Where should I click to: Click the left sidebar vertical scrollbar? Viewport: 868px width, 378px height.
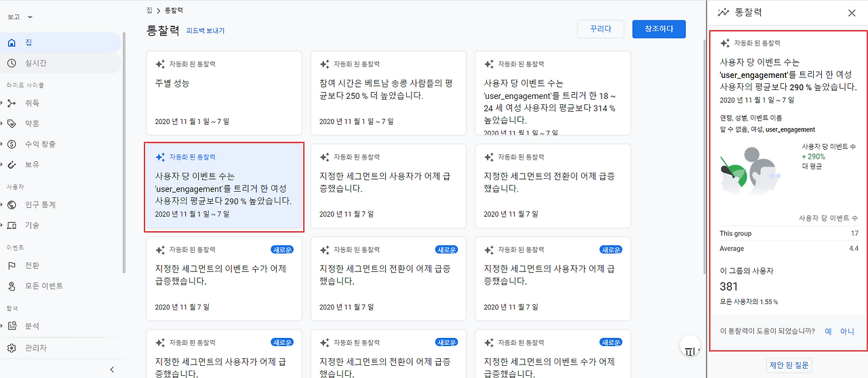(124, 152)
